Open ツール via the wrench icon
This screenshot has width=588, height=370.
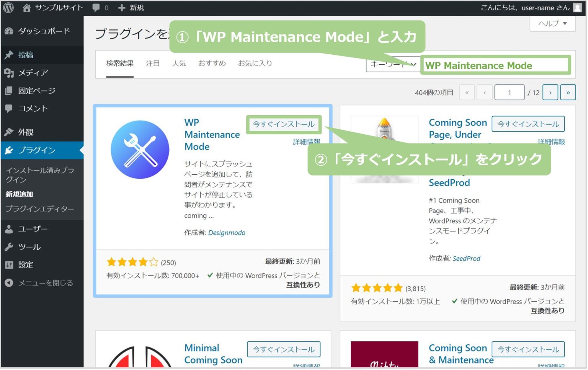8,247
